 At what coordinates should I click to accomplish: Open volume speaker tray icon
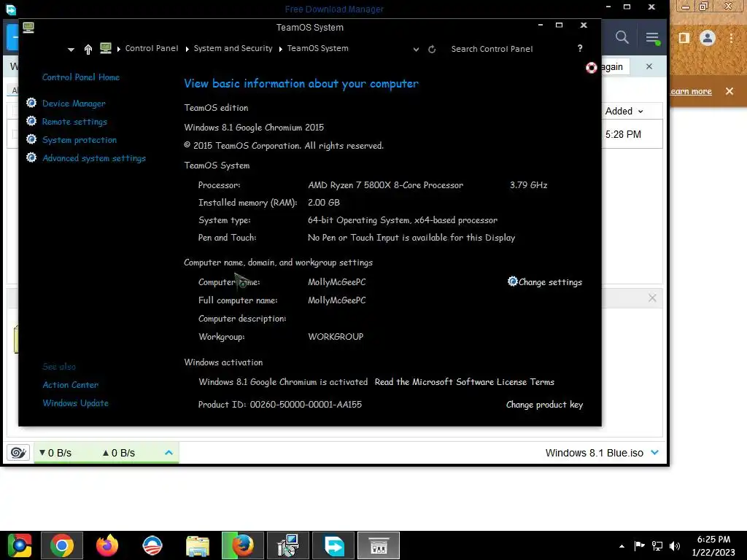coord(675,545)
